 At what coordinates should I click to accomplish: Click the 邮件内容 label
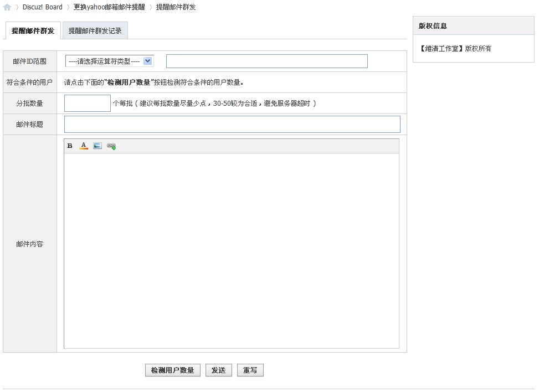(x=29, y=244)
